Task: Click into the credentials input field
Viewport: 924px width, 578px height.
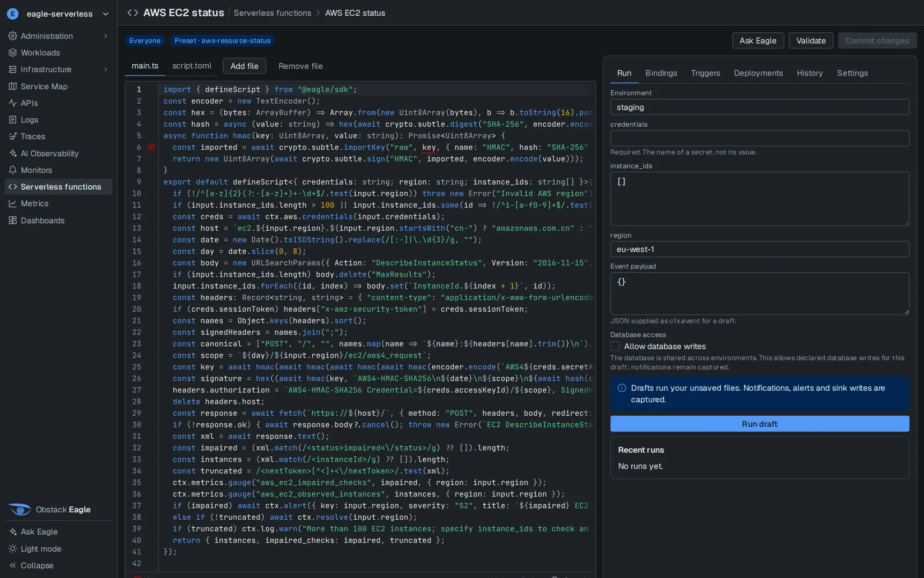Action: (x=760, y=138)
